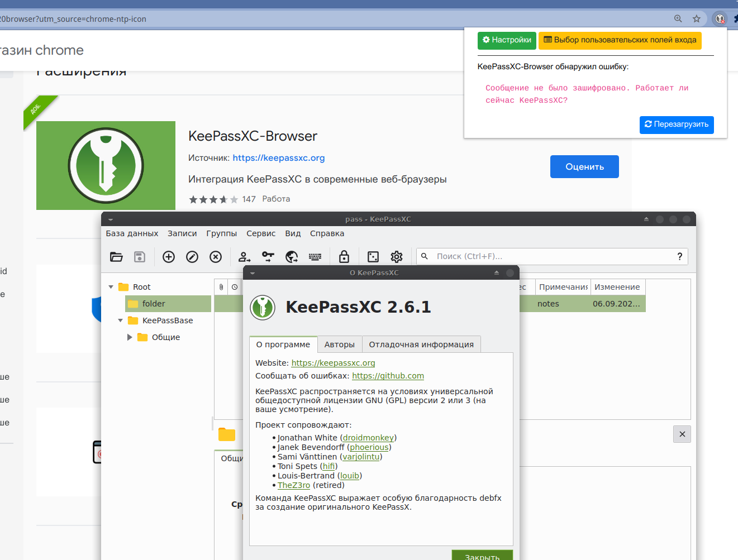738x560 pixels.
Task: Click the Add new entry plus icon
Action: (169, 257)
